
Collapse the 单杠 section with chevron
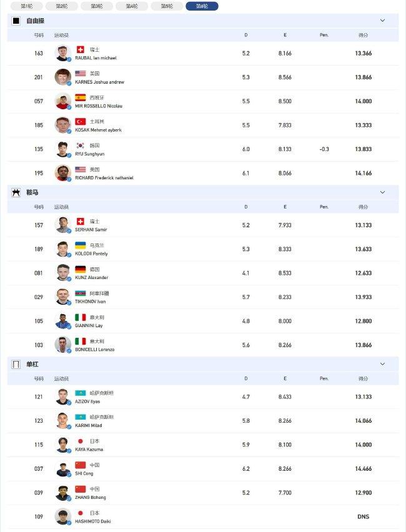click(x=382, y=364)
